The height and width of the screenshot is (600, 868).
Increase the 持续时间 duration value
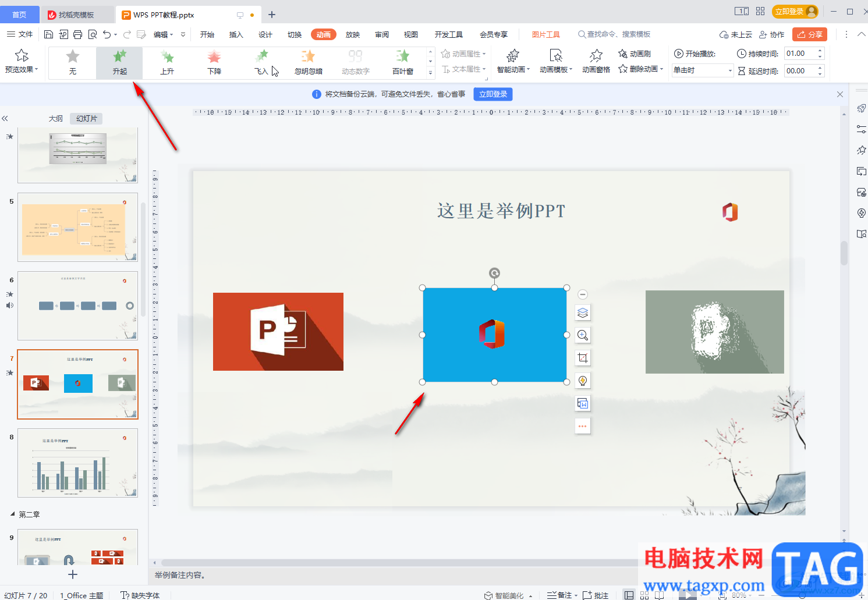click(820, 51)
